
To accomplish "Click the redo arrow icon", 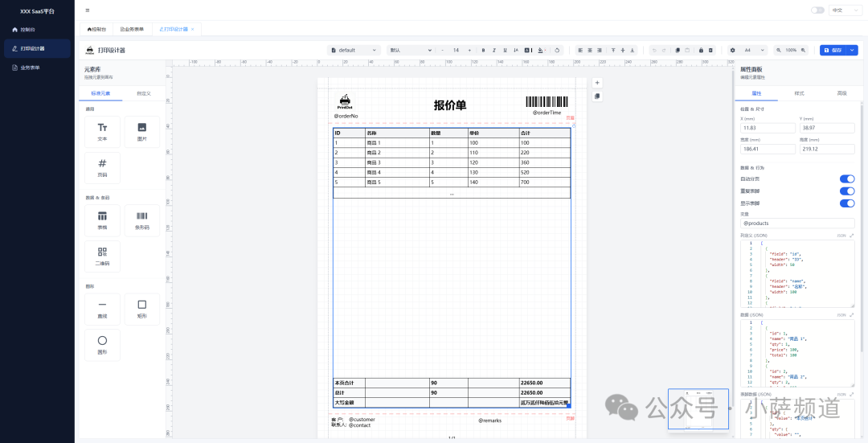I will click(664, 51).
